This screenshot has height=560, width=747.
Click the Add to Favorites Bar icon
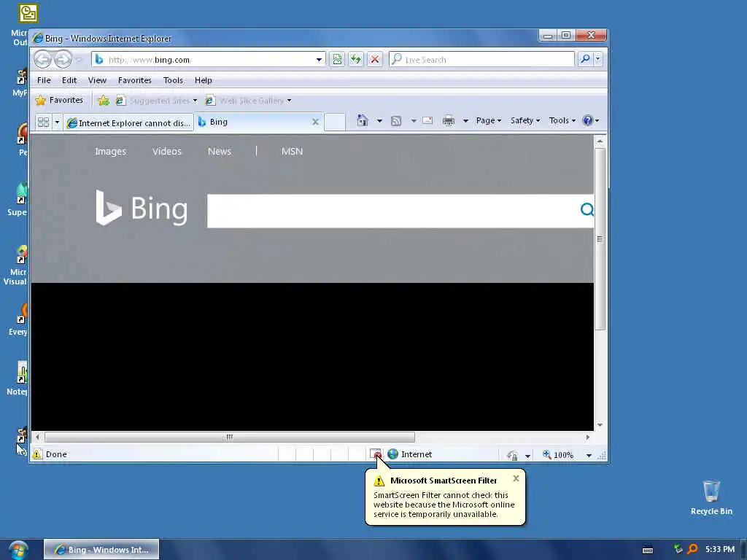point(104,101)
